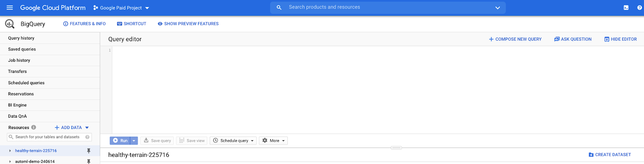Image resolution: width=644 pixels, height=164 pixels.
Task: Click the Resources info icon
Action: click(x=34, y=127)
